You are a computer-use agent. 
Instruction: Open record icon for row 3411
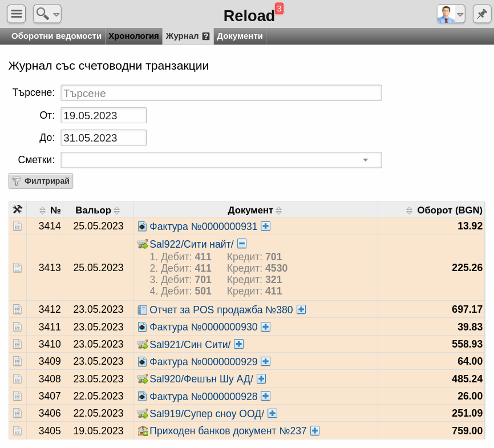coord(17,326)
